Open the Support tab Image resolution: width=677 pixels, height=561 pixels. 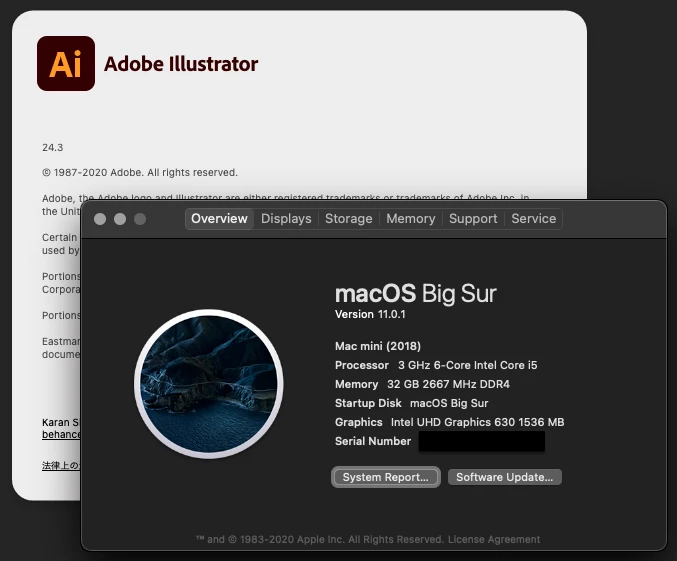pos(473,219)
